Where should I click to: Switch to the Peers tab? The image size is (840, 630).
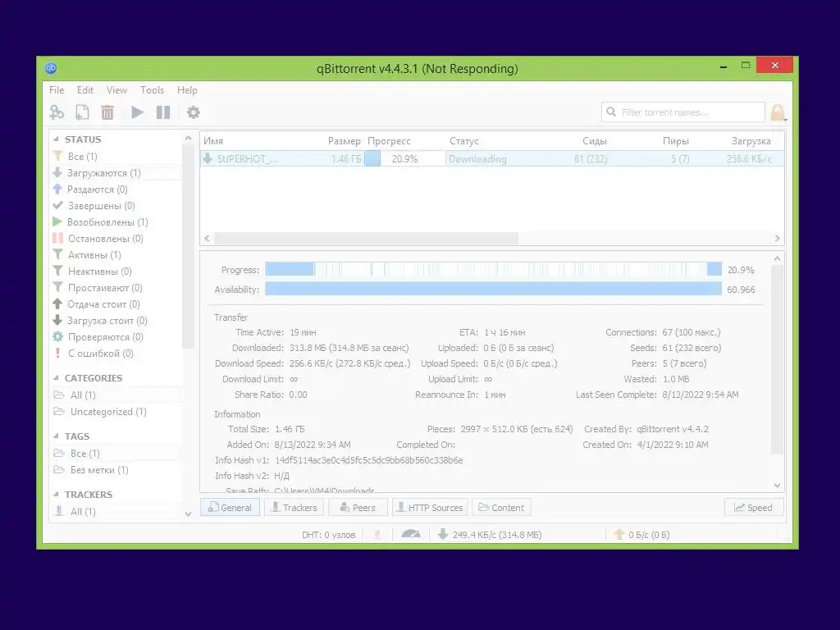pyautogui.click(x=358, y=507)
